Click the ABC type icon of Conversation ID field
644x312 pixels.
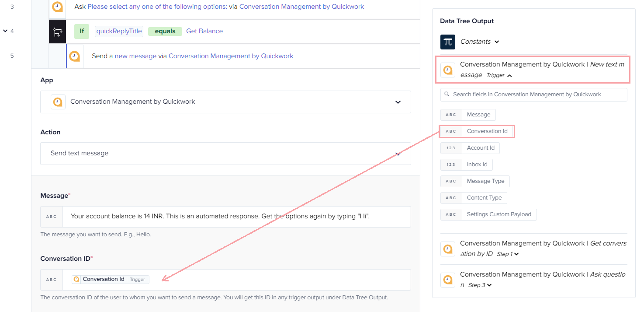point(52,280)
